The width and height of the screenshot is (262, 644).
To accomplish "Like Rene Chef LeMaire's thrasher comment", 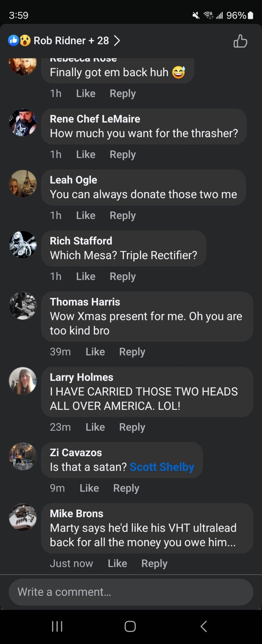I will pos(86,154).
